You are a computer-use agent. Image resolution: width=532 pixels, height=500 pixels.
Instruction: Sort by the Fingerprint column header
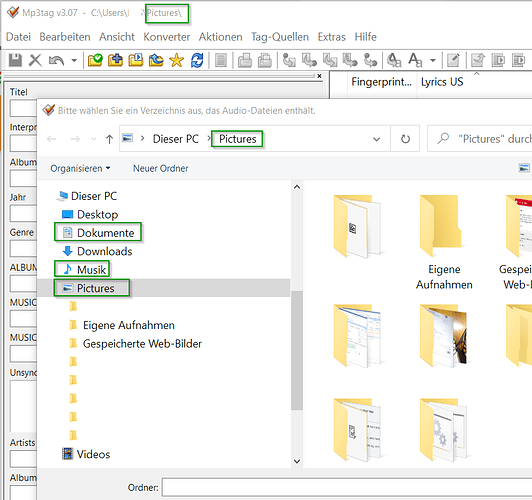pyautogui.click(x=382, y=82)
